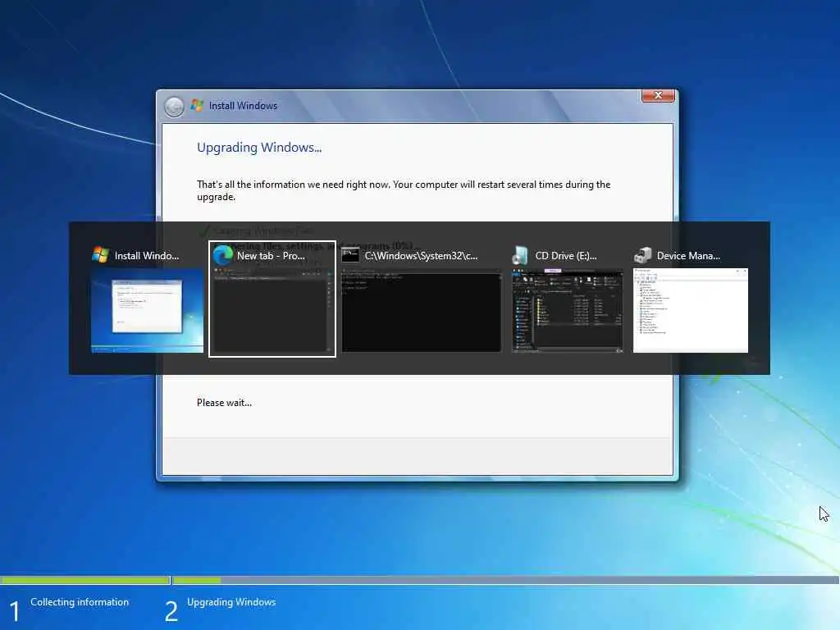Click the CD Drive icon in task switcher

pos(519,256)
